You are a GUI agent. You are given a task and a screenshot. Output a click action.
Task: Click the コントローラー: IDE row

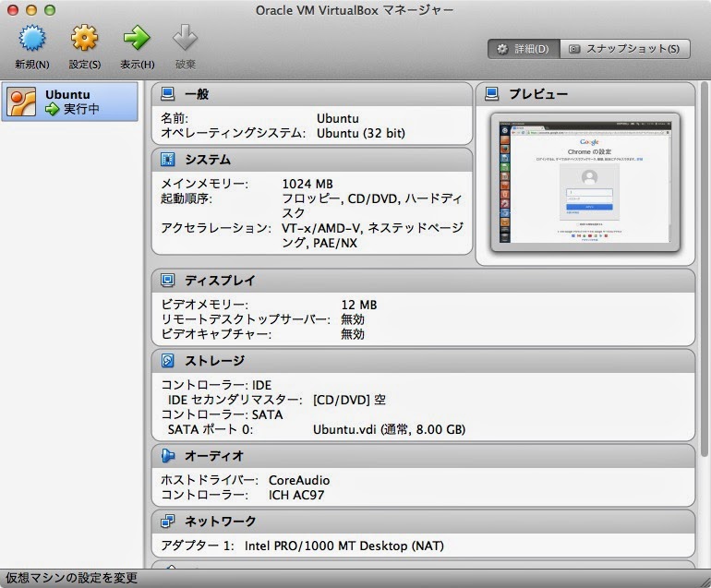pos(216,385)
